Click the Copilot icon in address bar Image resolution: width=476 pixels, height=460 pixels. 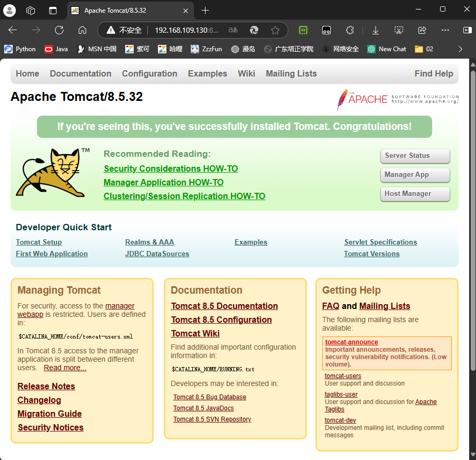tap(254, 30)
